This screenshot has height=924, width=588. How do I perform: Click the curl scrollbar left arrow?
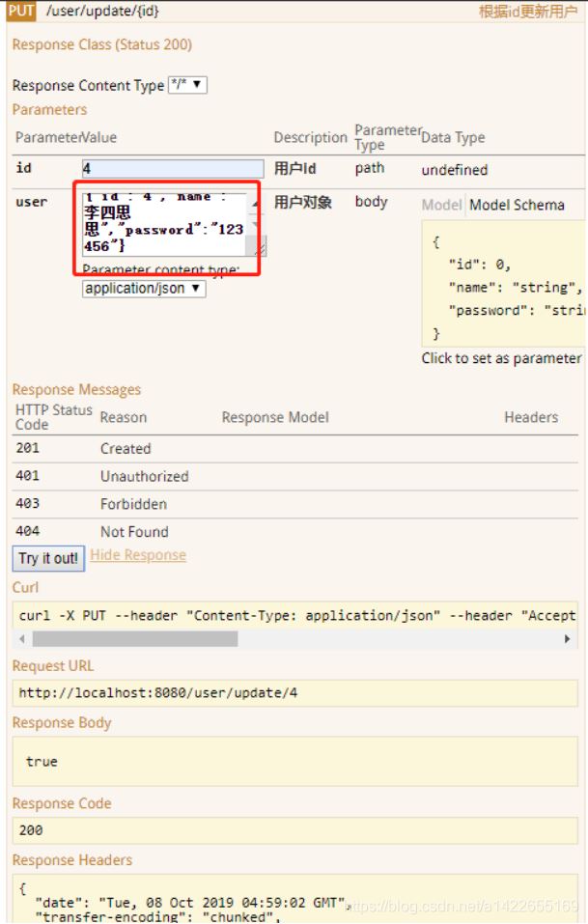coord(22,639)
